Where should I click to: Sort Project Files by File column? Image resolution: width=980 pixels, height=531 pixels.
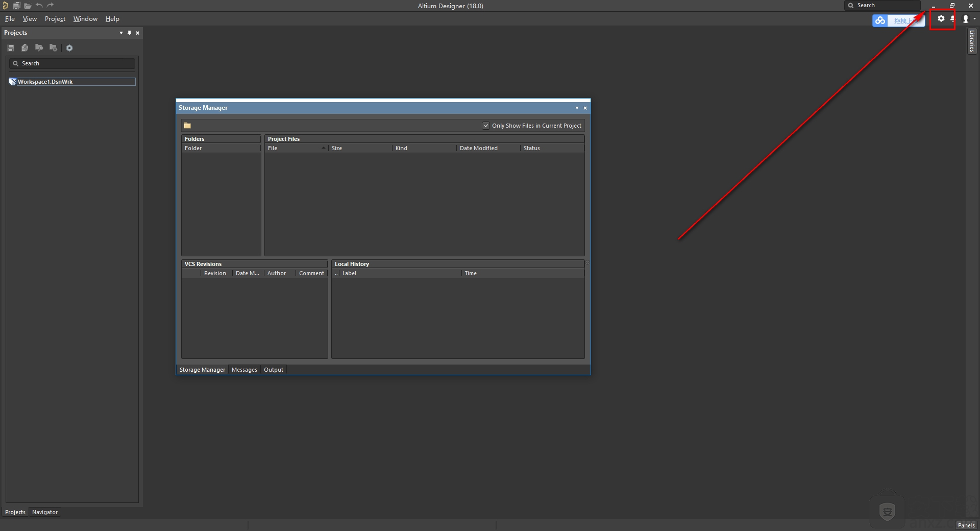click(x=296, y=148)
